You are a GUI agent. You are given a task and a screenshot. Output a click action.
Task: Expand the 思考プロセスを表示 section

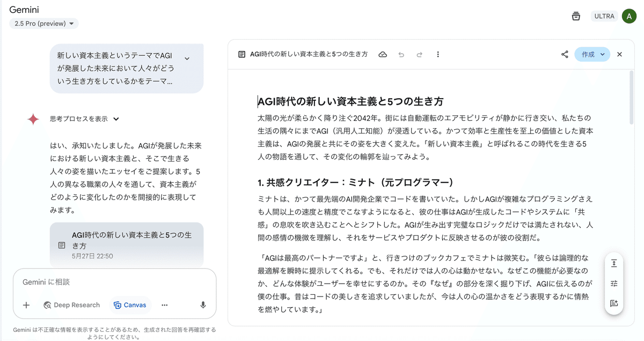click(x=84, y=119)
